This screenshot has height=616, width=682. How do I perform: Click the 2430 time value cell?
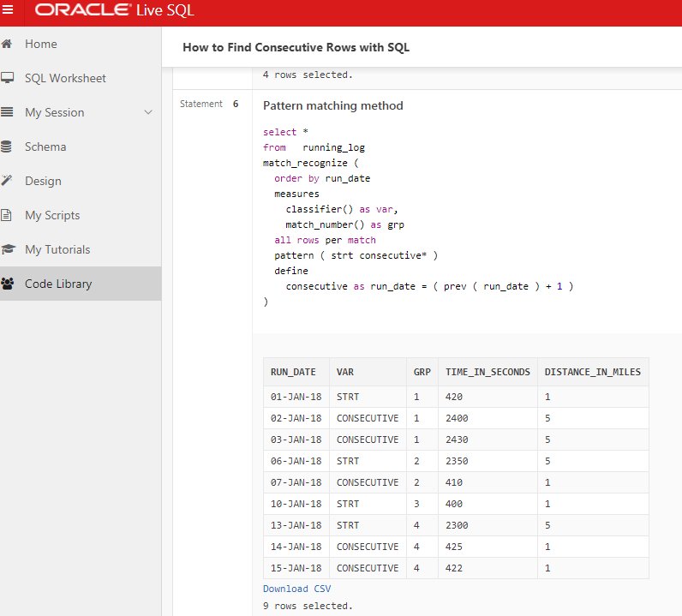tap(488, 440)
